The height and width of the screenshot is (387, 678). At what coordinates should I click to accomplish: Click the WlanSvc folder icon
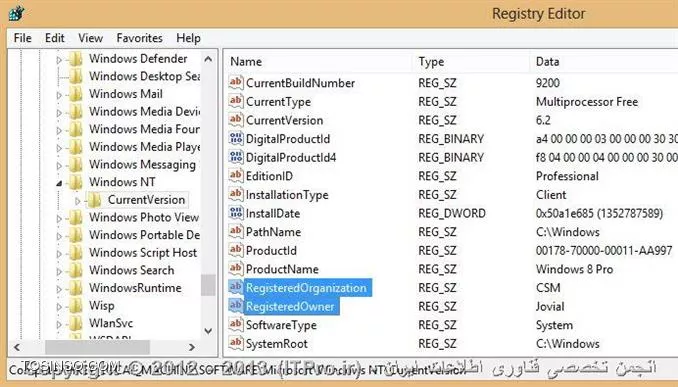(76, 323)
